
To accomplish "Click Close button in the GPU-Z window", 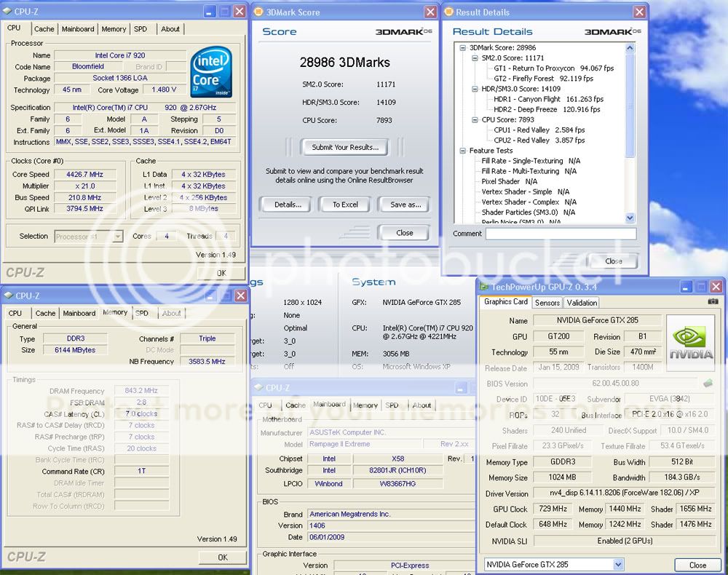I will [x=697, y=565].
